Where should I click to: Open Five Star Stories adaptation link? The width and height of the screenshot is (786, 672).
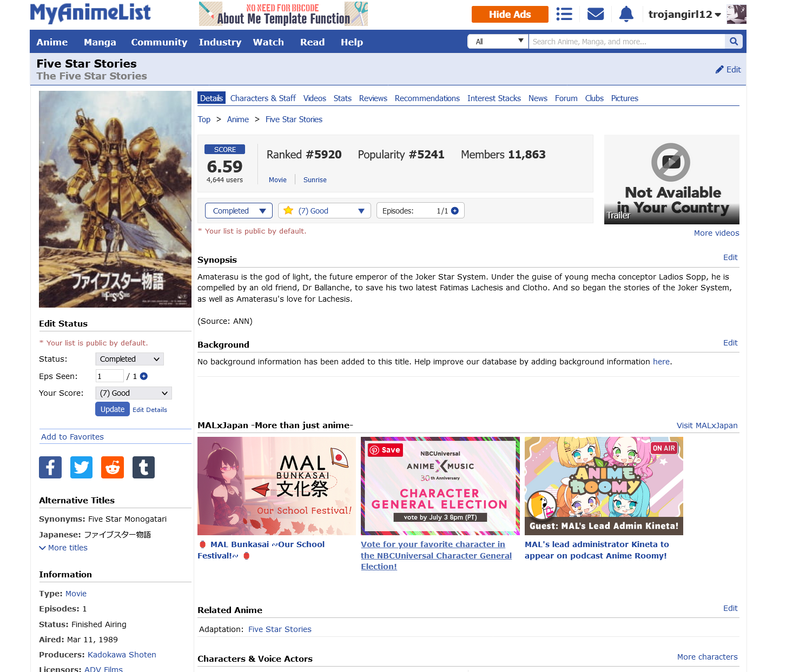280,629
